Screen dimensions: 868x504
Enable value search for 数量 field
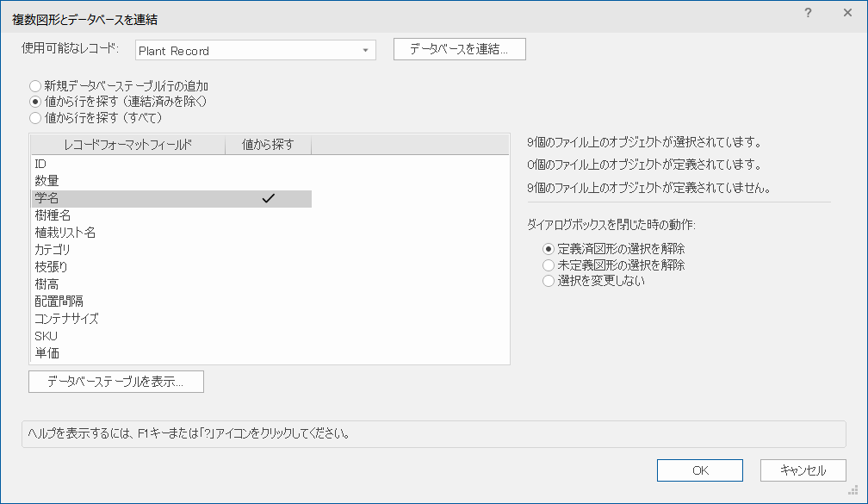tap(270, 180)
